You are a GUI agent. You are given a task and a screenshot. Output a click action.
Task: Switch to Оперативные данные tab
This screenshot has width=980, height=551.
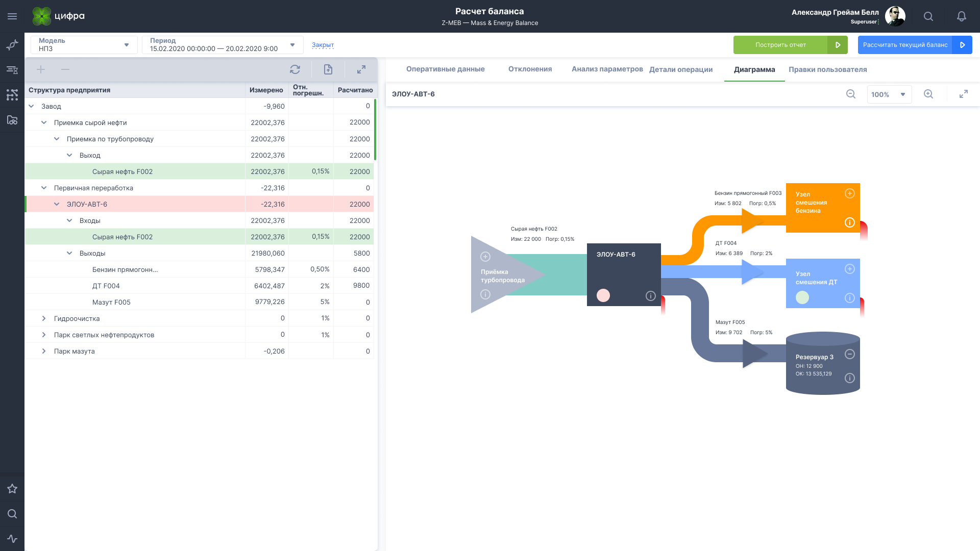click(445, 69)
